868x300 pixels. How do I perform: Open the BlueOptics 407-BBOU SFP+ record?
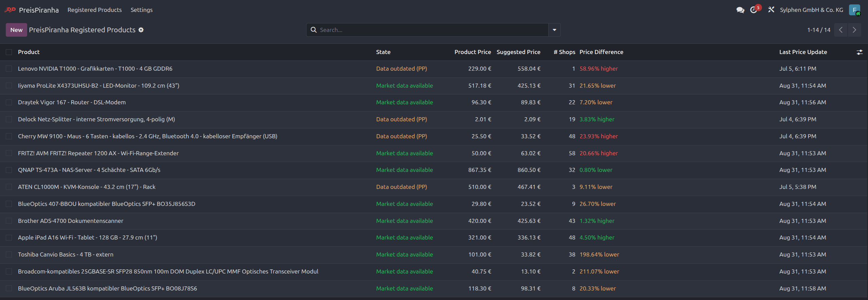107,204
